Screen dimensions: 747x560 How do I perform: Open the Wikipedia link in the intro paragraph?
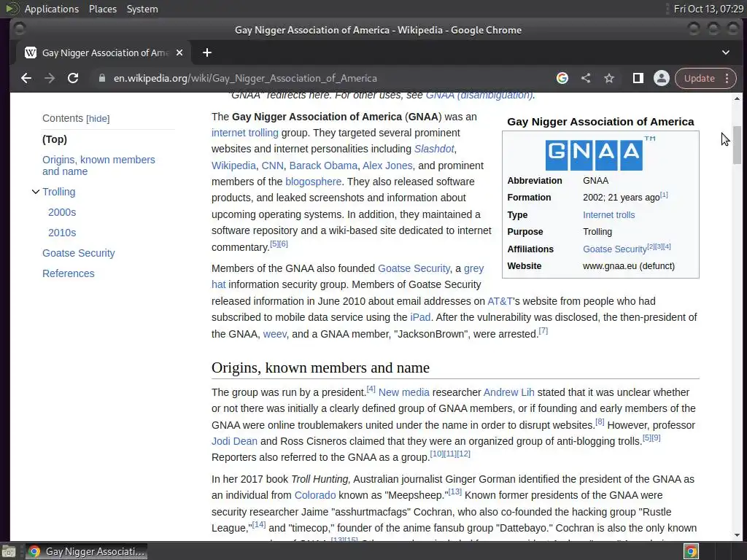coord(233,166)
